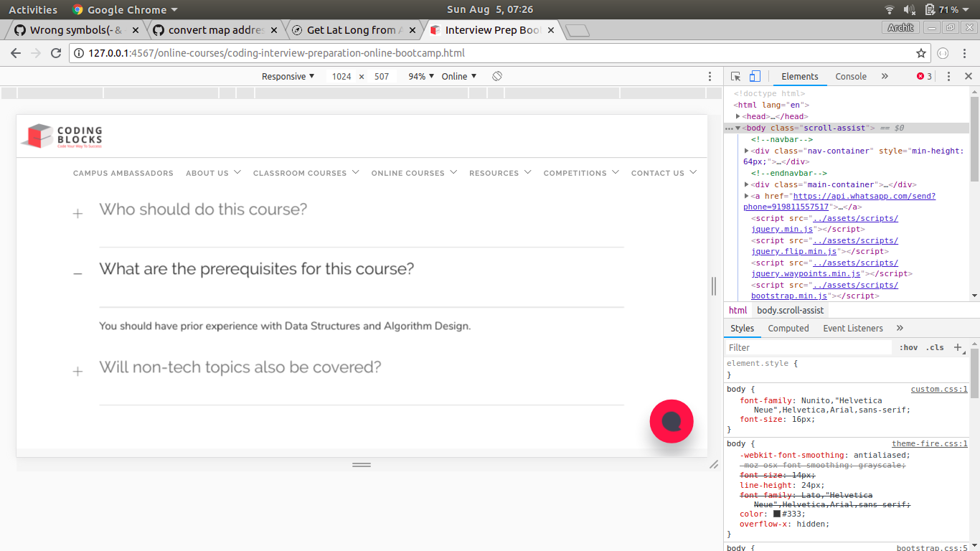Switch to the Console tab
980x551 pixels.
[851, 76]
